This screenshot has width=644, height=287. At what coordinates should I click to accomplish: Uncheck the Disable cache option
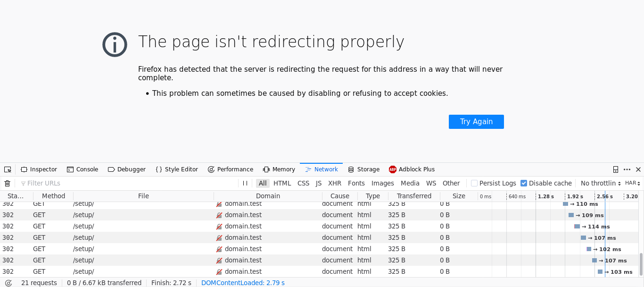pyautogui.click(x=523, y=183)
